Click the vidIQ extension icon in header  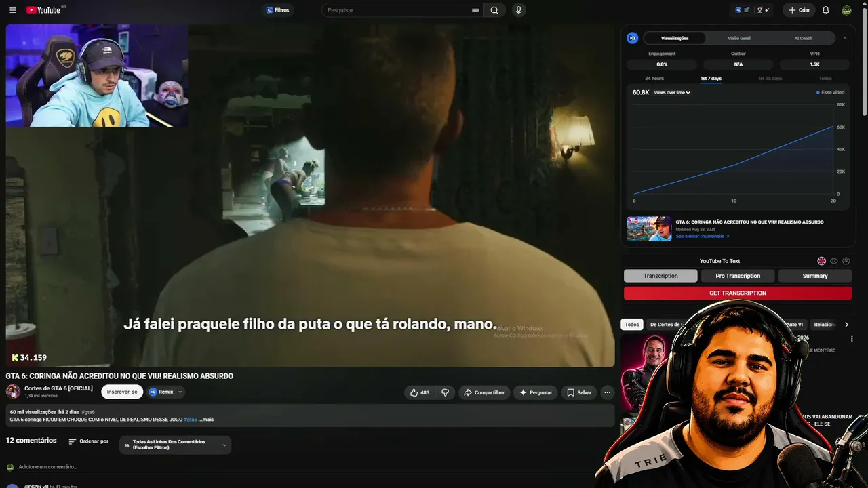[738, 10]
